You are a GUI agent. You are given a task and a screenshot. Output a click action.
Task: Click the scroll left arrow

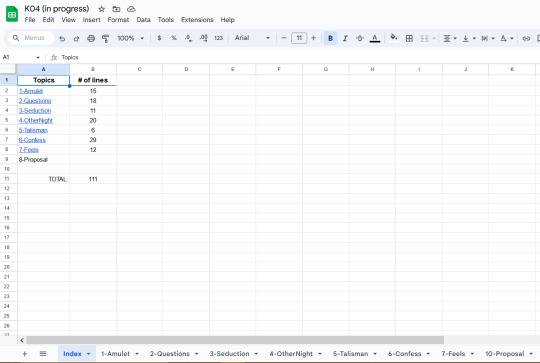(22, 340)
